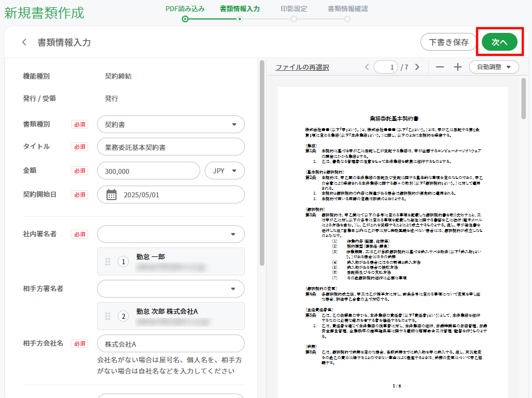Click the 発行 / 受領 label
Image resolution: width=532 pixels, height=398 pixels.
coord(40,99)
